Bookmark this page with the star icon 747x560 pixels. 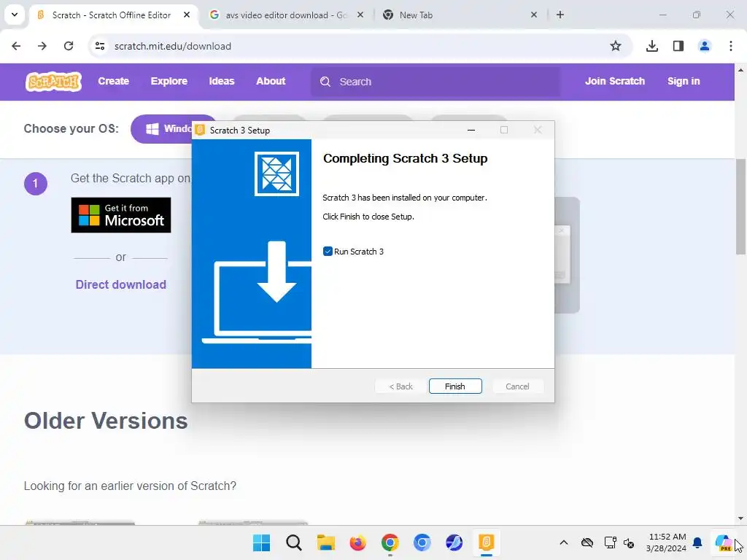coord(616,46)
